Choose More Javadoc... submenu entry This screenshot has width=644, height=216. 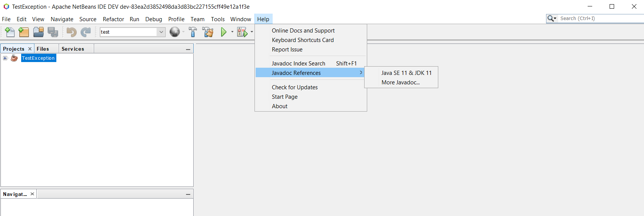coord(401,82)
